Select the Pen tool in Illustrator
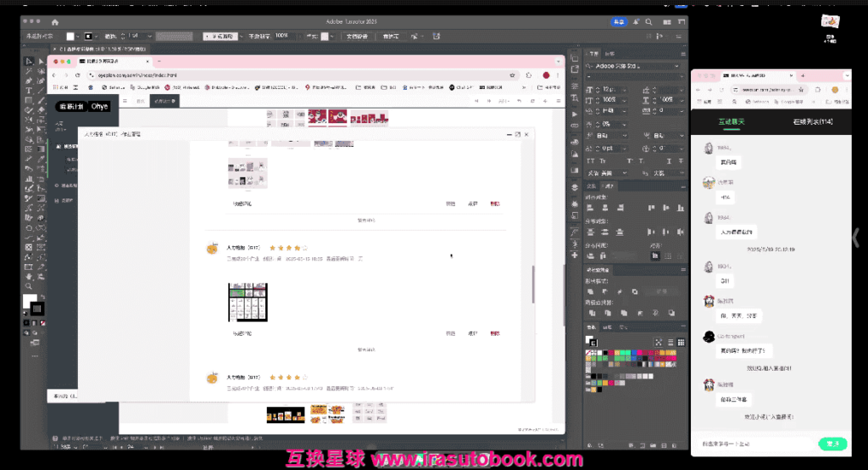 29,81
